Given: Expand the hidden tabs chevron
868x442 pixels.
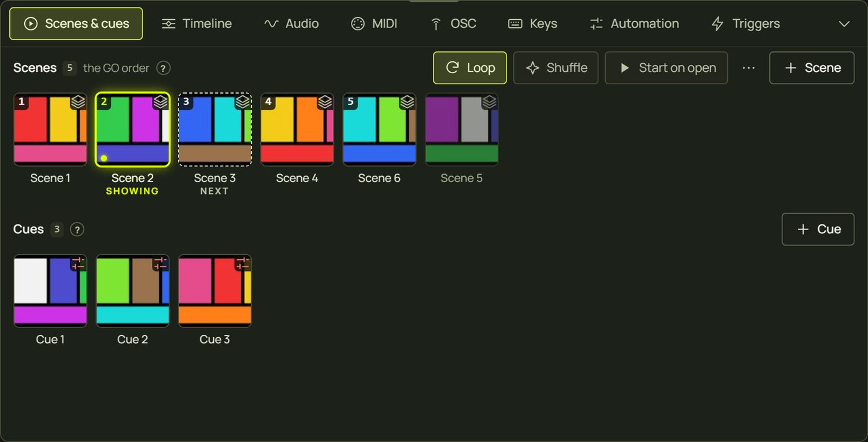Looking at the screenshot, I should (844, 24).
